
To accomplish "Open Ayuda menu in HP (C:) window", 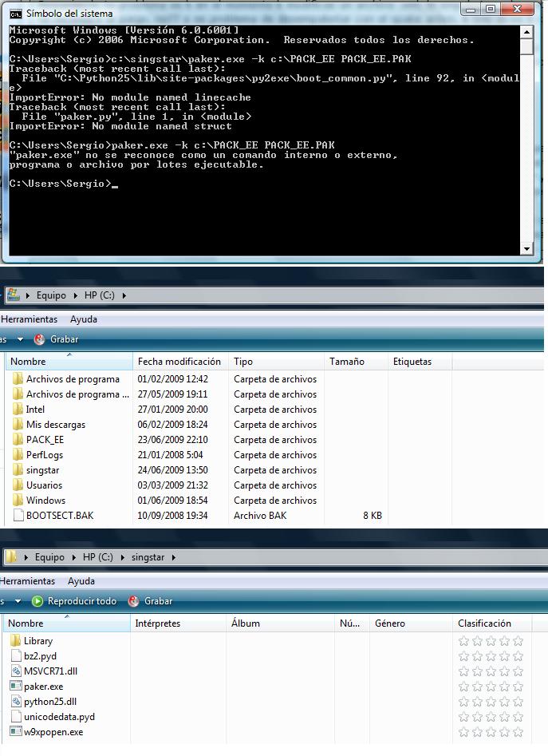I will click(x=83, y=319).
